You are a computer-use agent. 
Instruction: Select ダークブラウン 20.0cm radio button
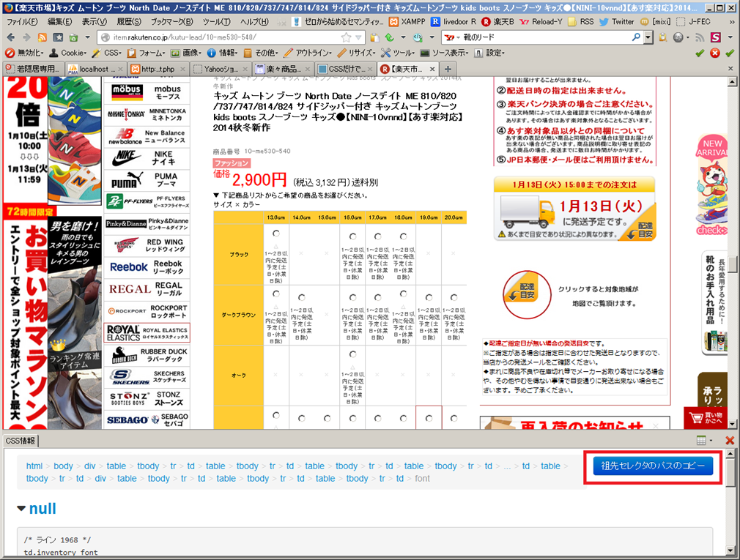tap(454, 297)
